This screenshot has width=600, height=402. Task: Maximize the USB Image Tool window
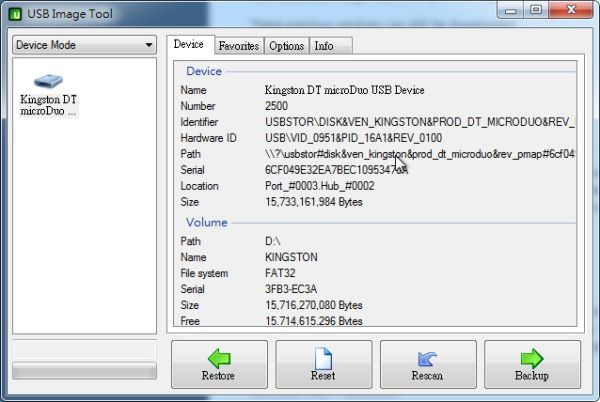point(535,11)
